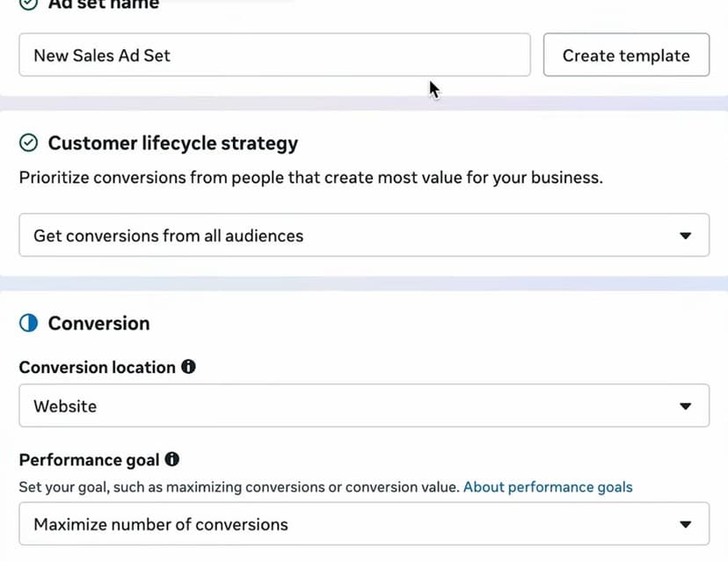The width and height of the screenshot is (728, 562).
Task: Click the Customer lifecycle strategy heading
Action: coord(172,143)
